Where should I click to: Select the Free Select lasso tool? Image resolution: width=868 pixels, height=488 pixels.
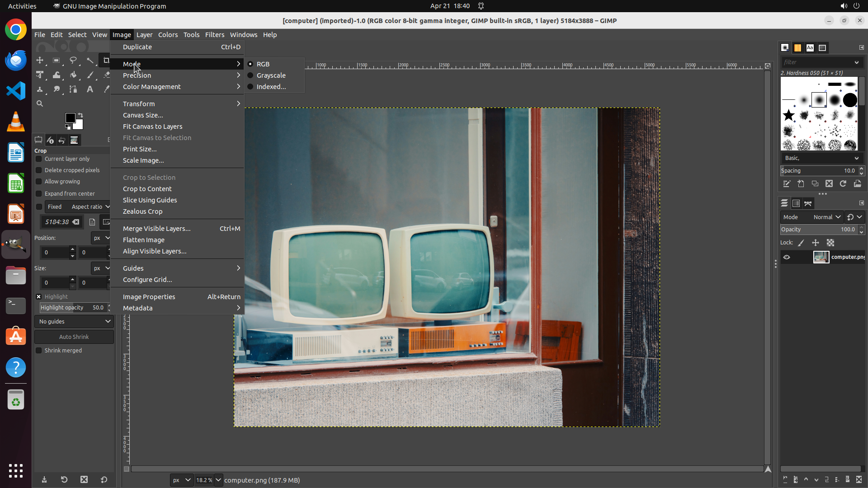(x=73, y=60)
